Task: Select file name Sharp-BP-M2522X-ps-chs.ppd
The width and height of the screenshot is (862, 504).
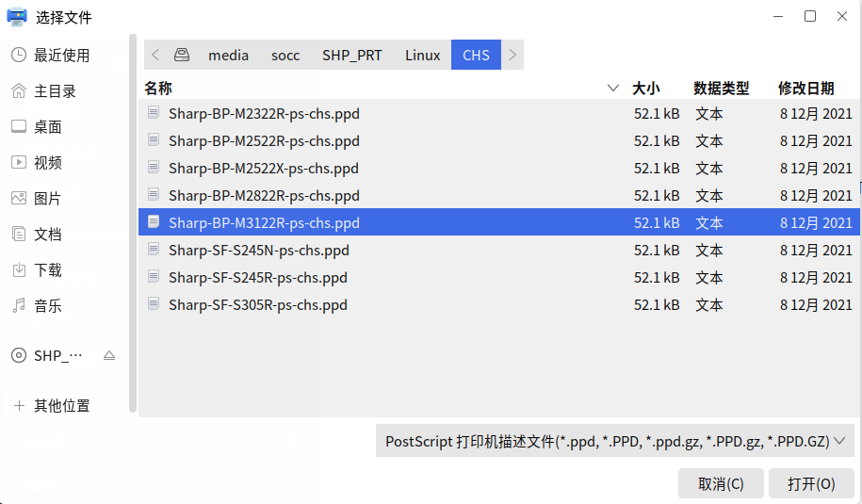Action: [264, 169]
